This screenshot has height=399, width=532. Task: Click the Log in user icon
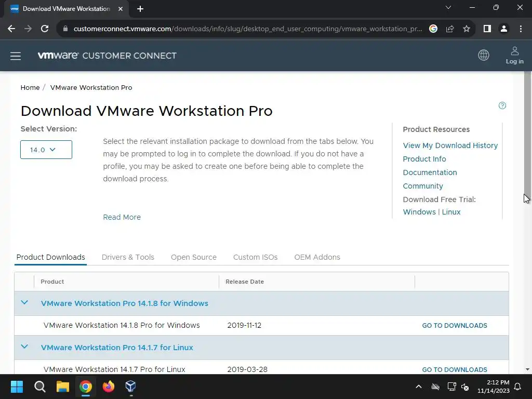515,55
